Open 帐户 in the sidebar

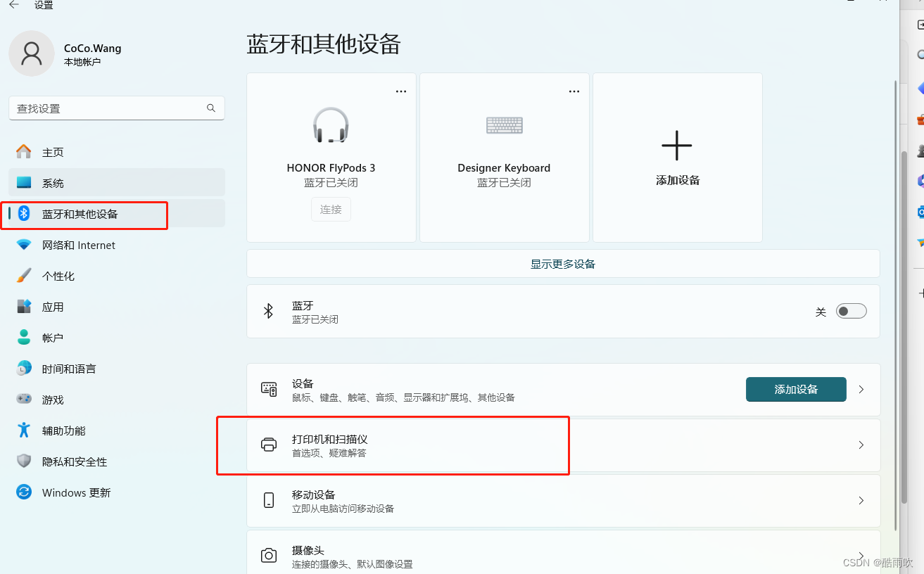click(117, 338)
